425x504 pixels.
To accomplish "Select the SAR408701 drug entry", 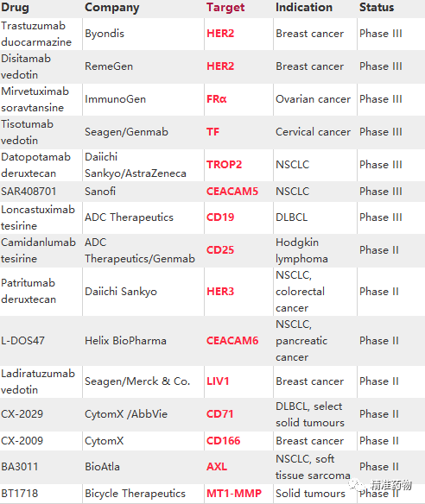I will point(29,192).
